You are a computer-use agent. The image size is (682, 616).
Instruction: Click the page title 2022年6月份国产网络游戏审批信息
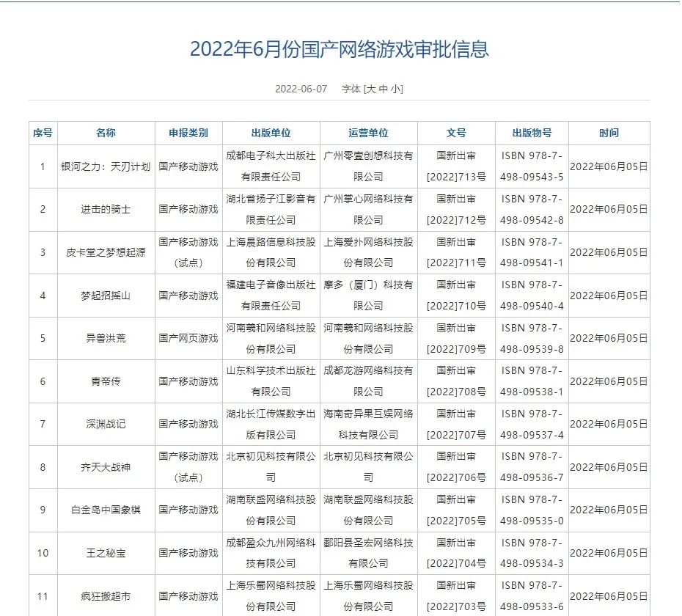[339, 49]
